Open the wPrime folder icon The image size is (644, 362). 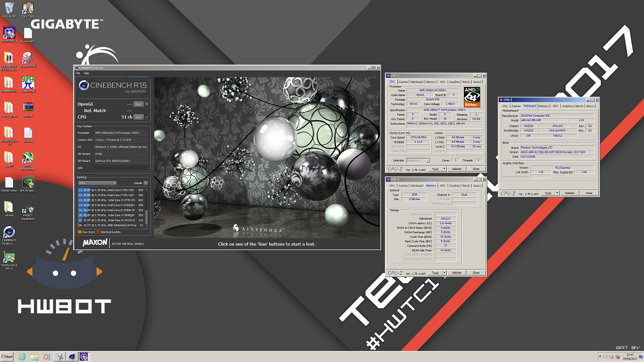pos(9,209)
